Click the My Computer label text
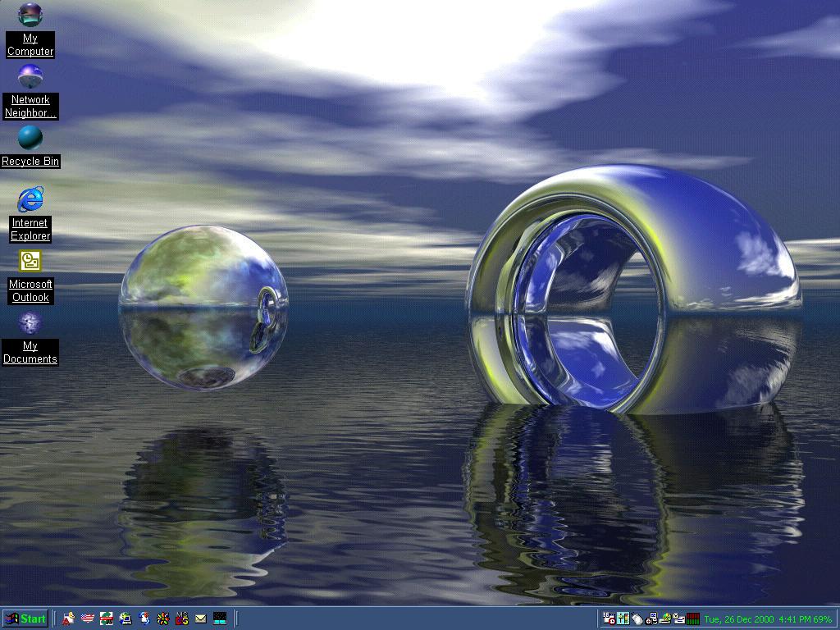 click(x=30, y=44)
